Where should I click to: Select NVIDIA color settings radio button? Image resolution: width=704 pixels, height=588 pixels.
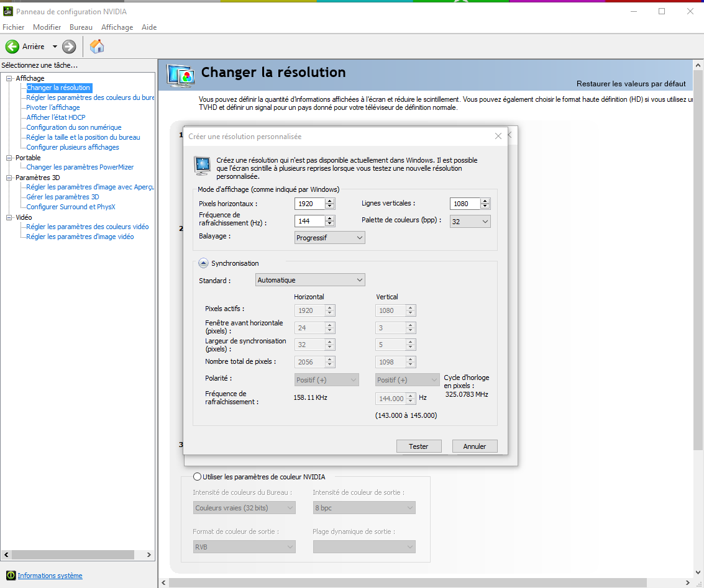click(x=198, y=477)
